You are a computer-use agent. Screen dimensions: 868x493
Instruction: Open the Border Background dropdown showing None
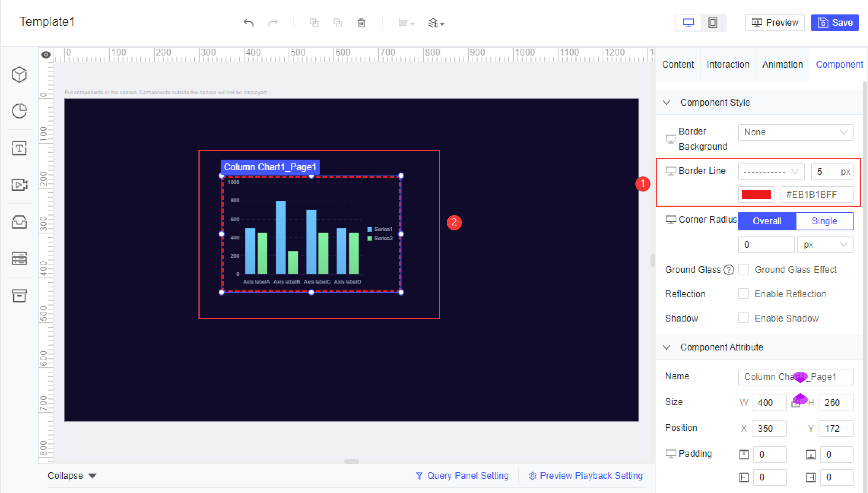(x=795, y=132)
